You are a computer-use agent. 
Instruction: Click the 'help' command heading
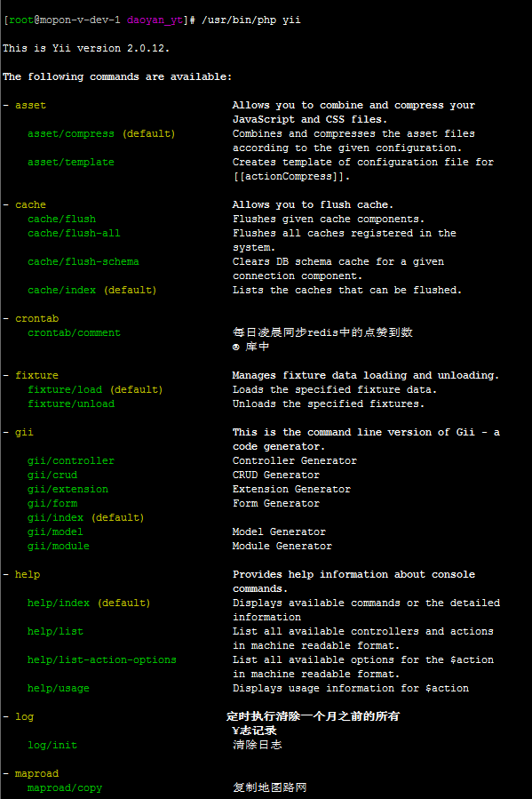click(27, 574)
